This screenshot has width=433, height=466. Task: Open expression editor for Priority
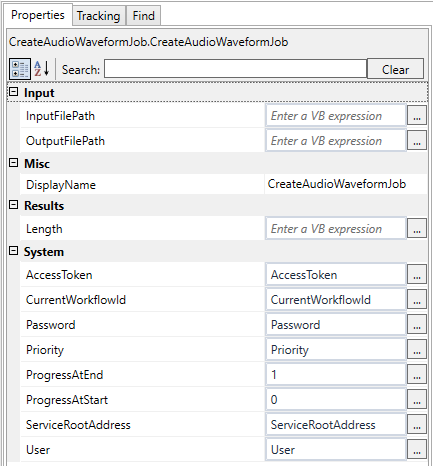417,350
